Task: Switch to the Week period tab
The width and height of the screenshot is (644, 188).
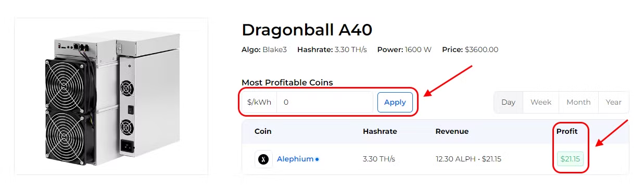Action: 541,102
